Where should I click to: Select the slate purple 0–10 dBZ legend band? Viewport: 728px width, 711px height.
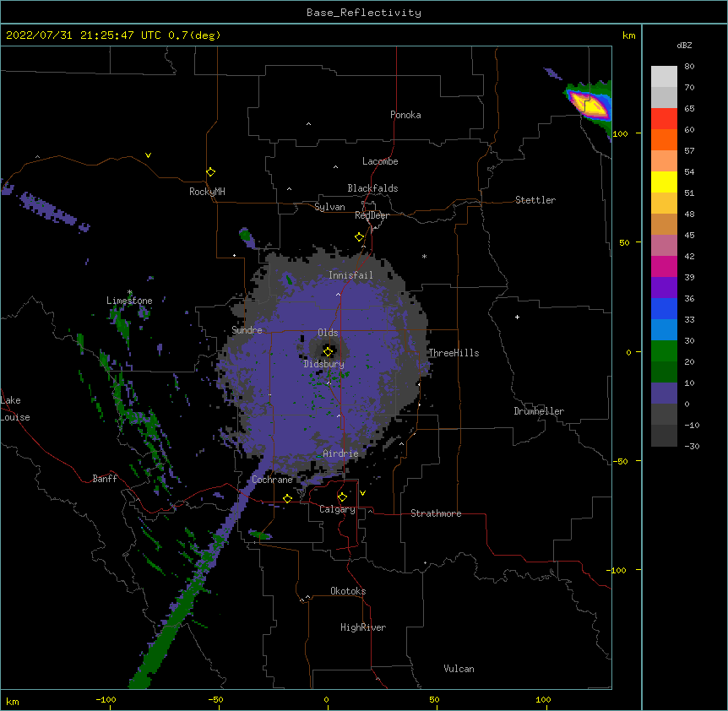click(x=664, y=393)
